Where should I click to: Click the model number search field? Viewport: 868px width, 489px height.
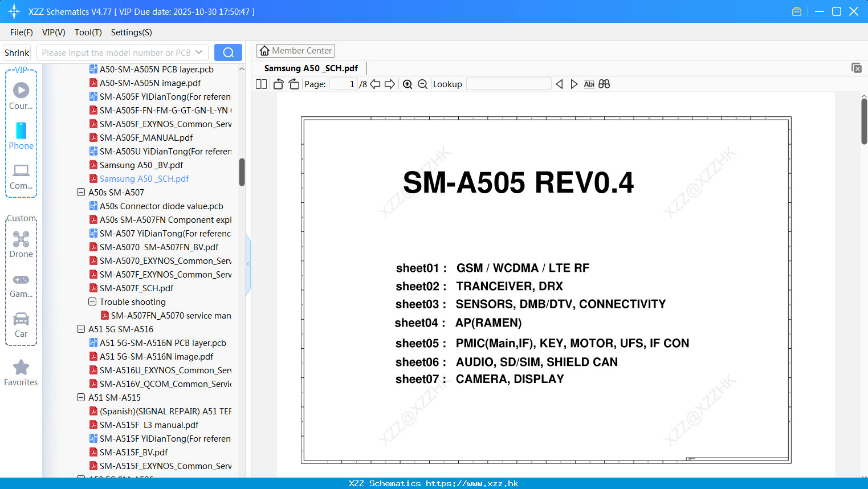coord(117,52)
